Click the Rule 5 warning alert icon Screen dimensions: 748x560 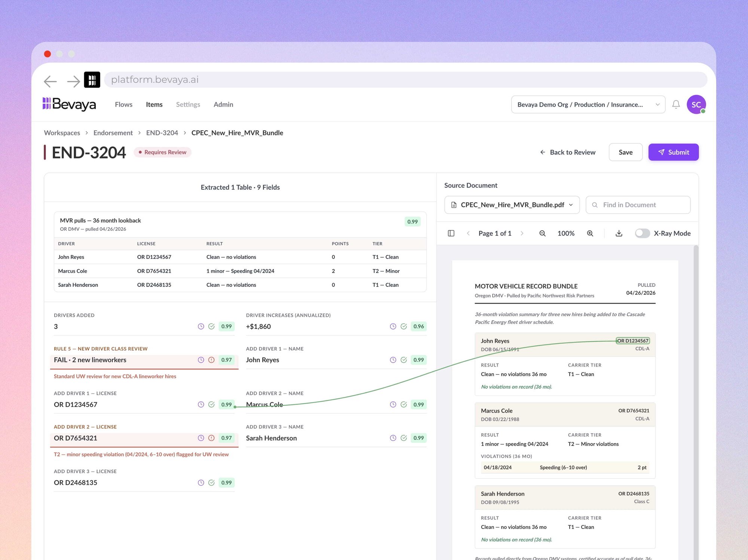point(211,360)
